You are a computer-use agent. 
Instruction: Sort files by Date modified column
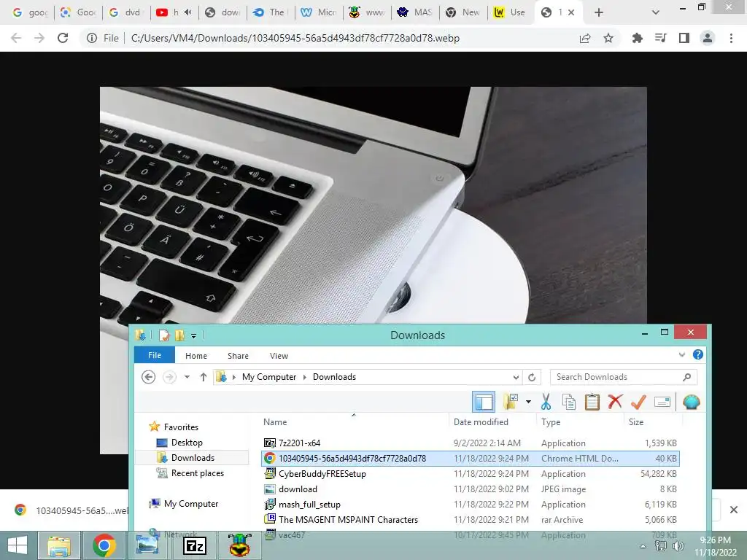click(481, 422)
